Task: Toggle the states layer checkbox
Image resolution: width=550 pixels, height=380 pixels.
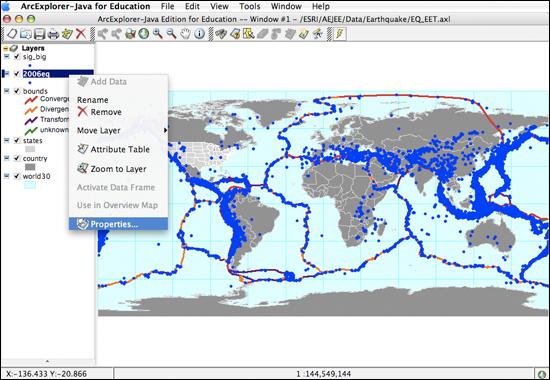Action: pos(16,140)
